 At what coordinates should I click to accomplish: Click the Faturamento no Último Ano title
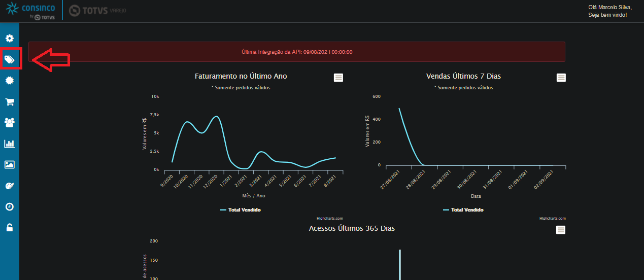241,76
